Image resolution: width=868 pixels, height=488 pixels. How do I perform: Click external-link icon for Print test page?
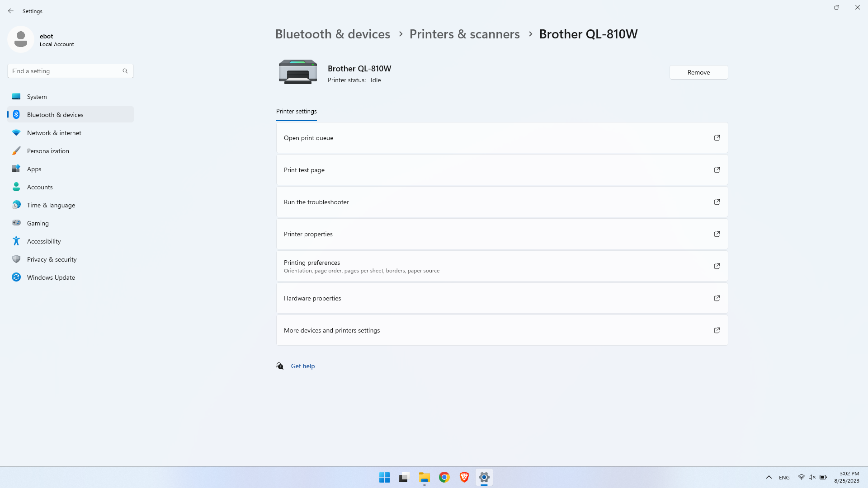(x=717, y=170)
